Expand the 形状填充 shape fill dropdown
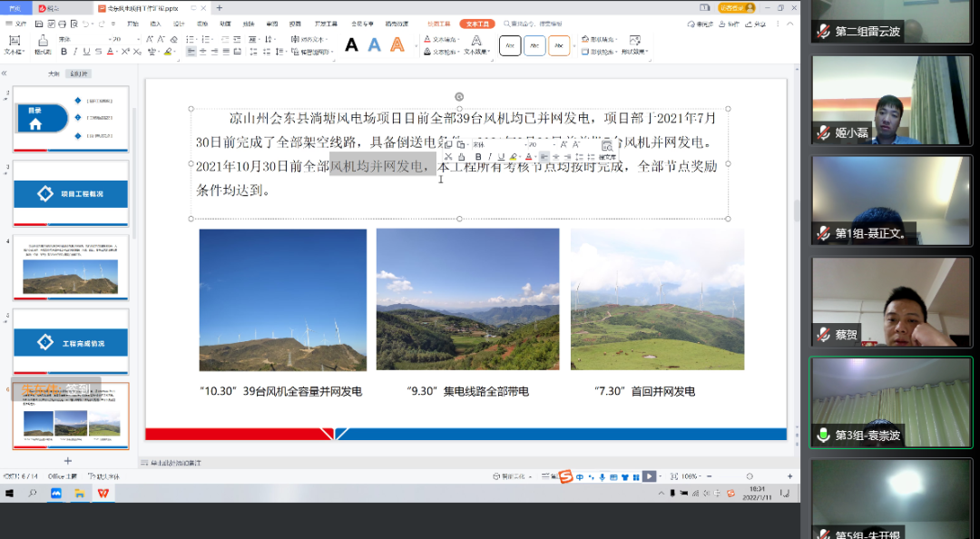Image resolution: width=980 pixels, height=539 pixels. pos(616,39)
